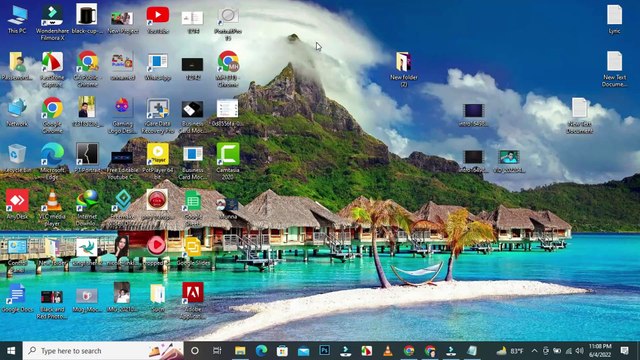Open the 83°F weather widget
Screen dimensions: 640x360
pos(510,351)
